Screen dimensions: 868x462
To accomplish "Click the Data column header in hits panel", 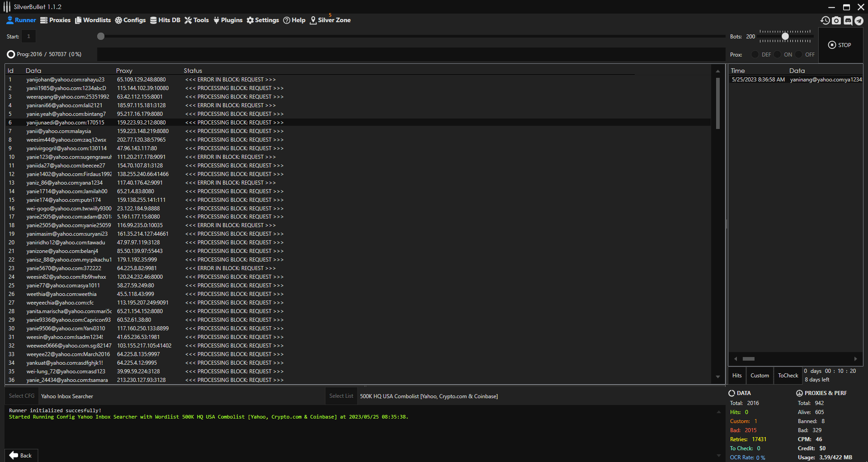I will tap(797, 71).
